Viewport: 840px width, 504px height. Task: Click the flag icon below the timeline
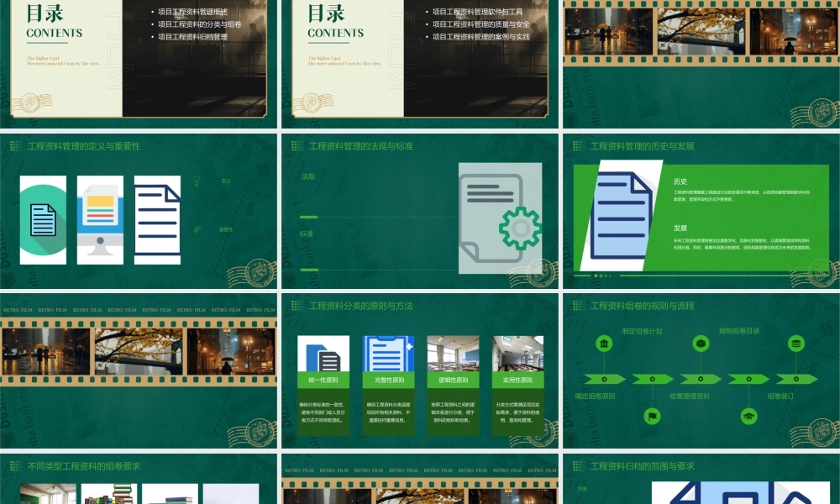tap(652, 416)
